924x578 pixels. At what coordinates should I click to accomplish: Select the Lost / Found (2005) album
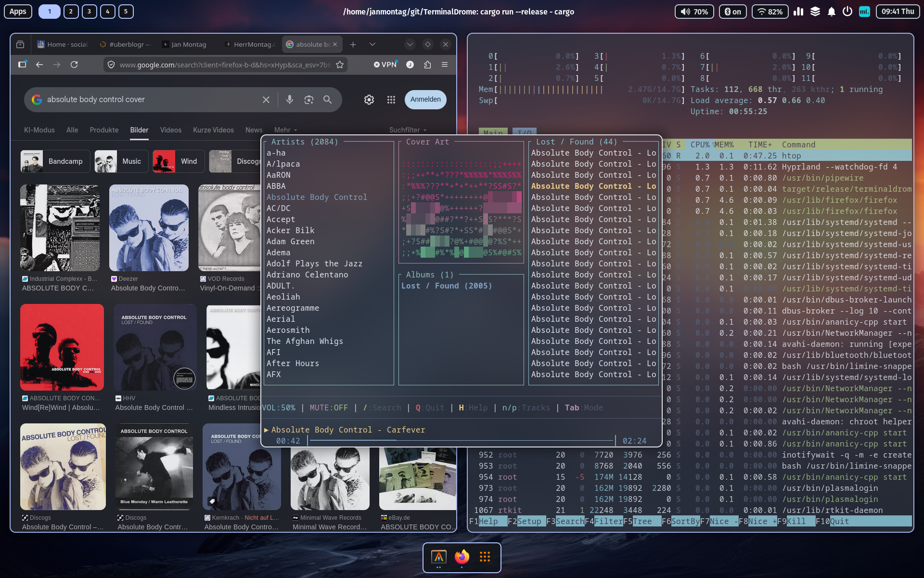tap(447, 286)
